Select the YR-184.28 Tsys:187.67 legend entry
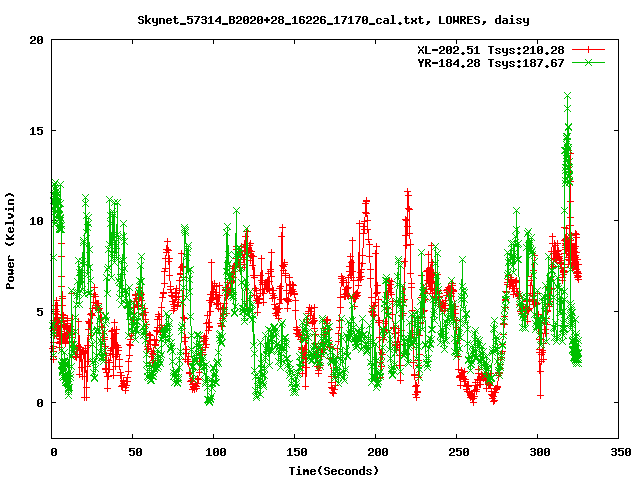Screen dimensions: 640x480 click(491, 63)
